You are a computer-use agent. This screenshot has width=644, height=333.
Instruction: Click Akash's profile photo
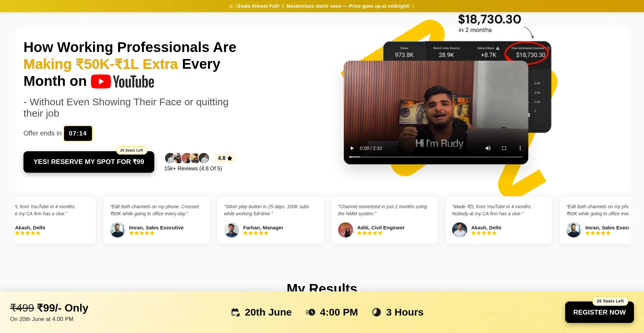point(460,230)
